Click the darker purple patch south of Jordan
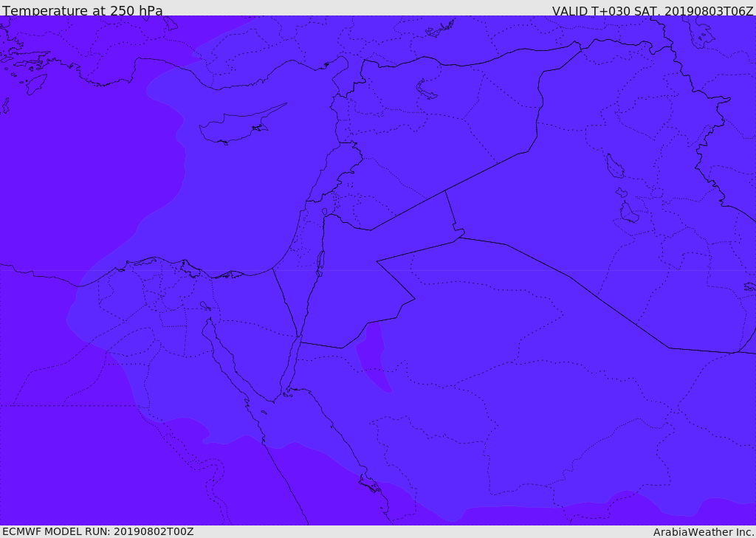The width and height of the screenshot is (756, 538). 374,357
